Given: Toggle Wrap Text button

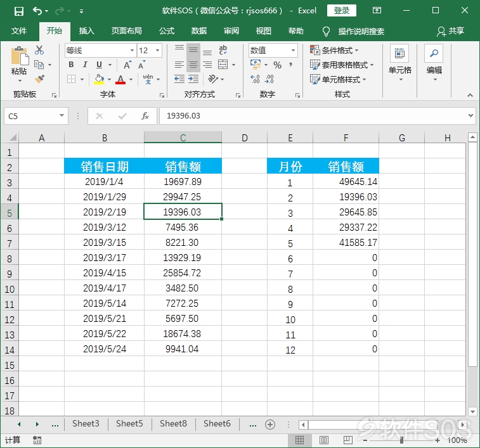Looking at the screenshot, I should [x=223, y=50].
